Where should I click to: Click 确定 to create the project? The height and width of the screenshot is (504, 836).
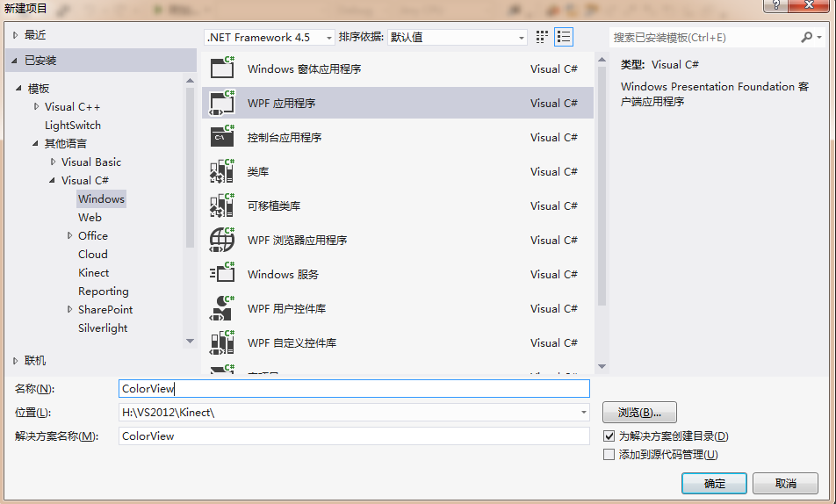(x=714, y=483)
